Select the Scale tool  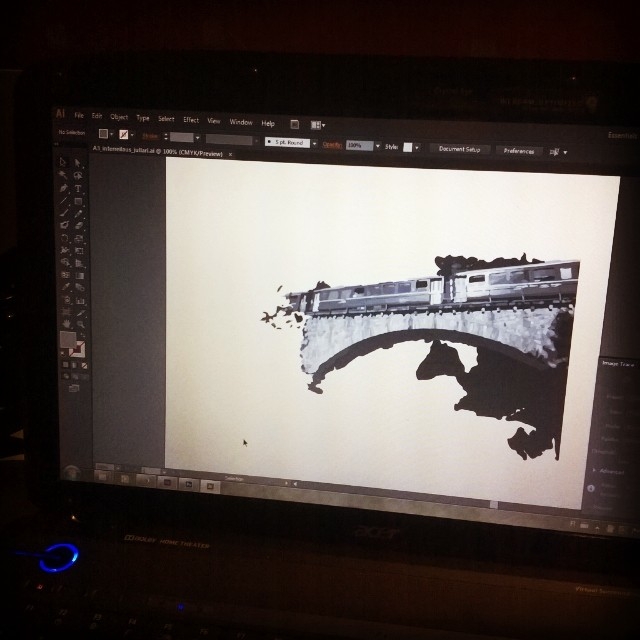(x=79, y=238)
